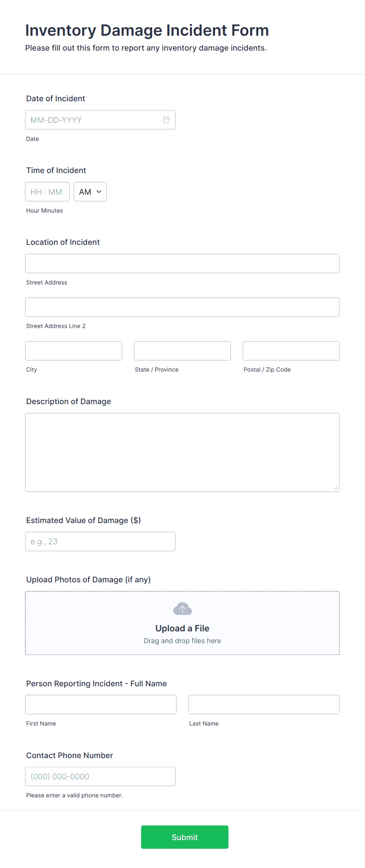Click the Inventory Damage Incident Form title
365x868 pixels.
(x=147, y=30)
